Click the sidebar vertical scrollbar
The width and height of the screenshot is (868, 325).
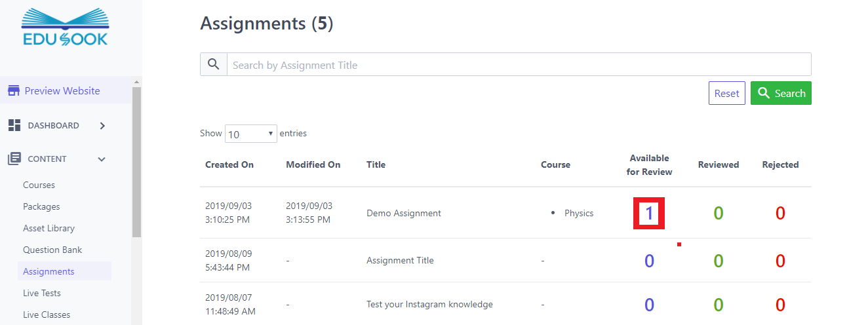click(x=136, y=164)
